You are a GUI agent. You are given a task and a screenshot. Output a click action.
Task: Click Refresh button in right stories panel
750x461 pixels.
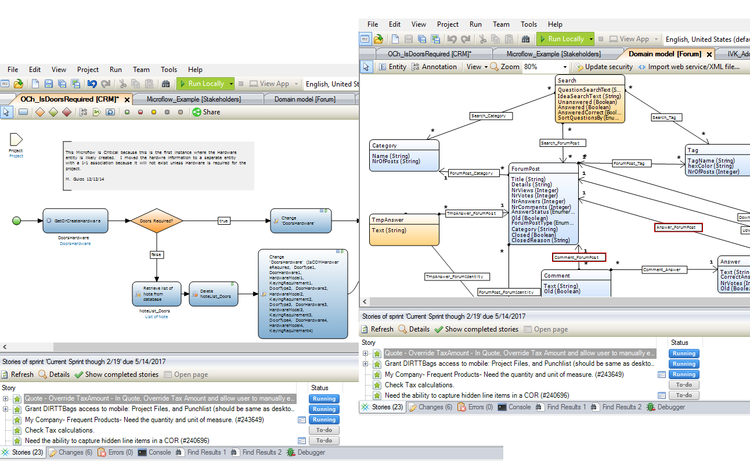(377, 328)
